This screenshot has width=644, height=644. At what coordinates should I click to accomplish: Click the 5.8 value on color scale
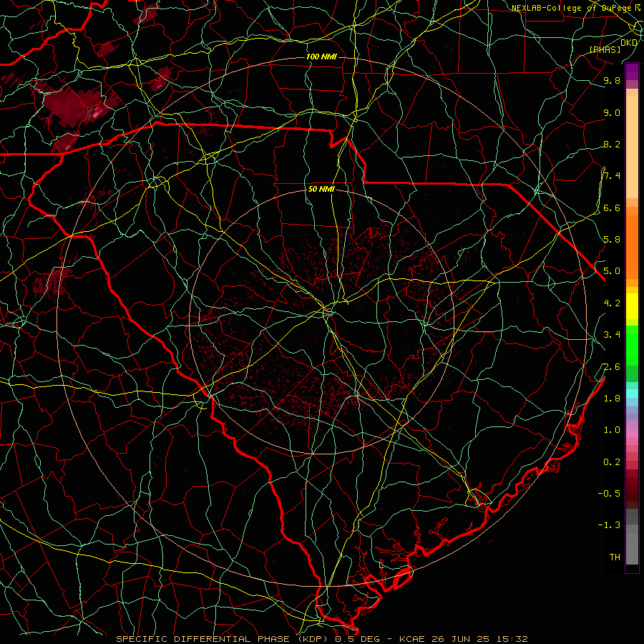(612, 240)
